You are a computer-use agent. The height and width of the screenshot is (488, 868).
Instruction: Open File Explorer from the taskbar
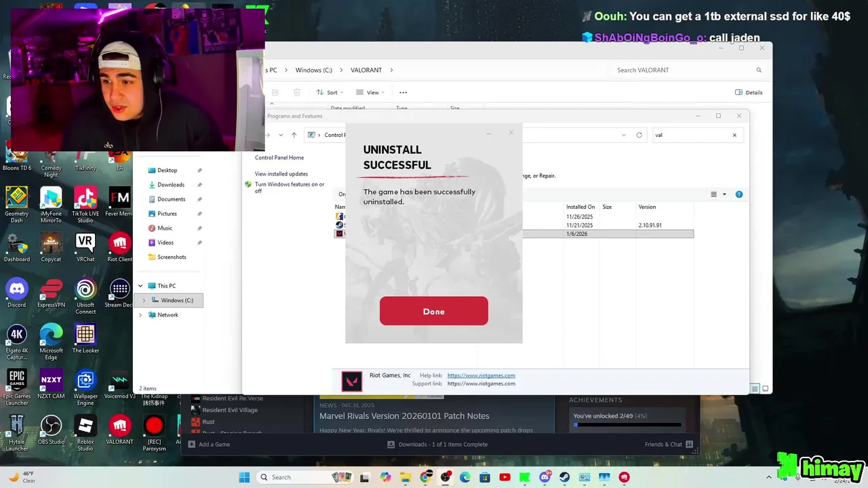[405, 477]
